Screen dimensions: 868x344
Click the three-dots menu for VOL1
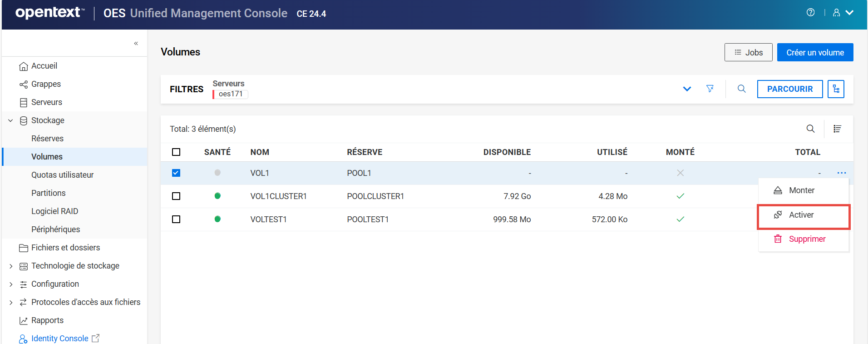841,173
